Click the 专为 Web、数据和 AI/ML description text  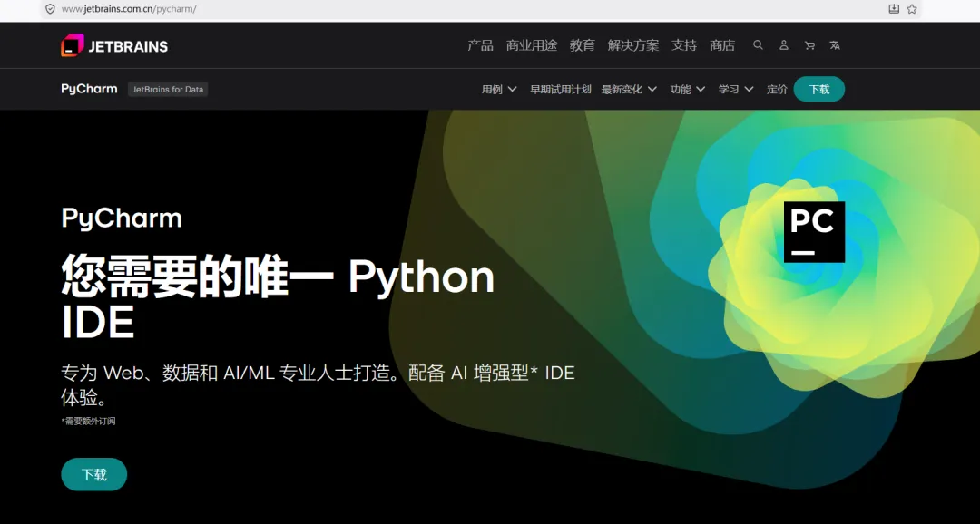tap(318, 384)
